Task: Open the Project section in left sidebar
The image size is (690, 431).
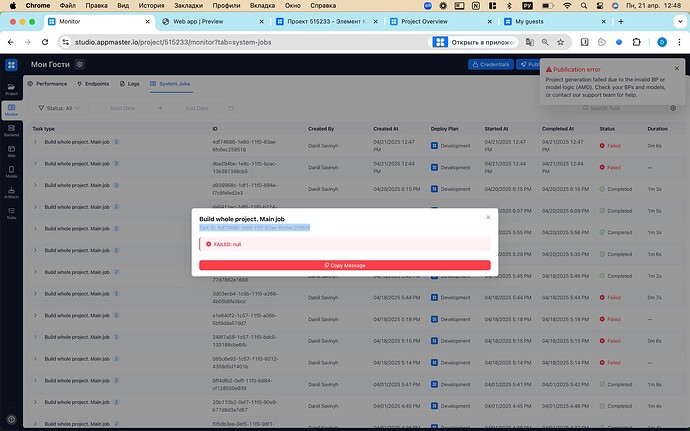Action: (x=11, y=89)
